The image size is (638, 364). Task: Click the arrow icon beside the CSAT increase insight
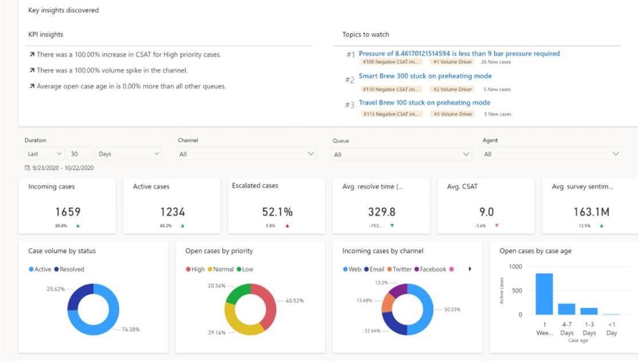(32, 55)
